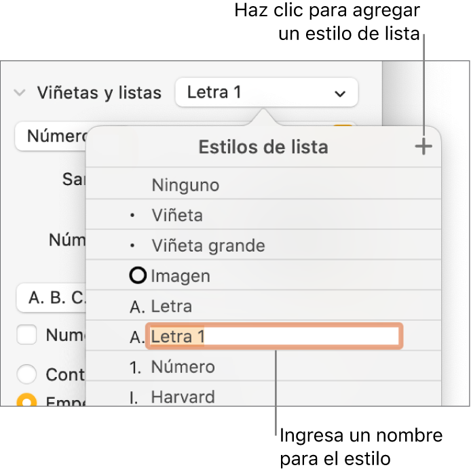Screen dimensions: 471x476
Task: Choose the Imagen list style
Action: point(263,276)
